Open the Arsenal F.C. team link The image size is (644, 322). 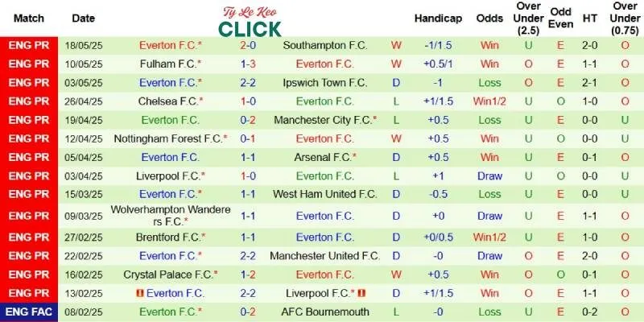click(323, 157)
